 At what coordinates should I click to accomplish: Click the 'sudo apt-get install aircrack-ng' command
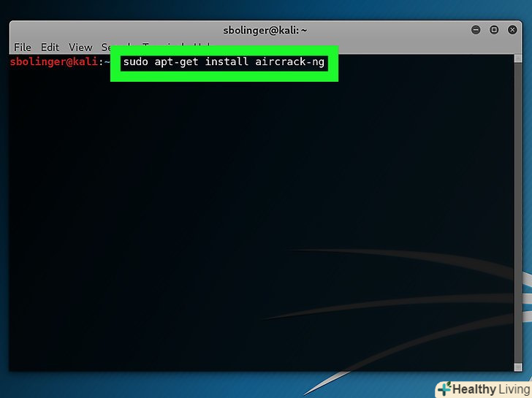tap(224, 62)
